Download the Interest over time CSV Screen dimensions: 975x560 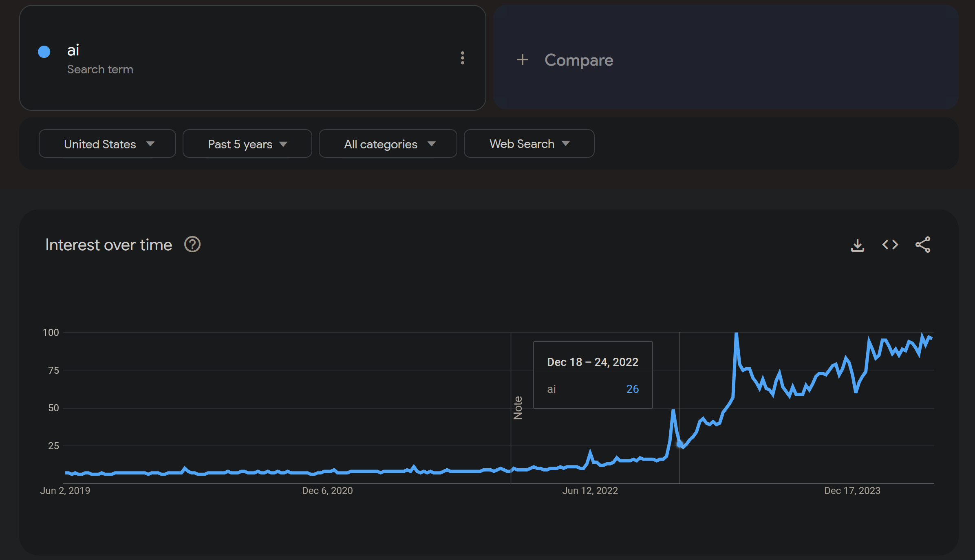click(857, 245)
